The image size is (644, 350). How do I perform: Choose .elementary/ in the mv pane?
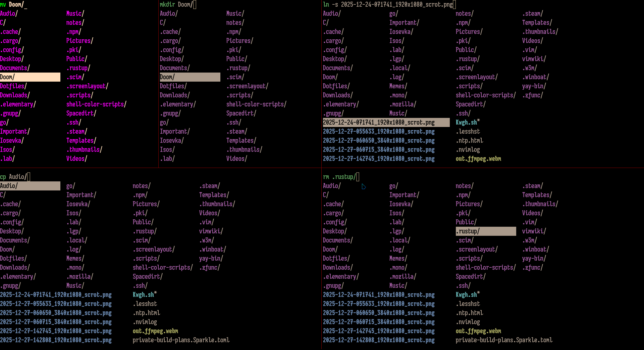pos(18,104)
